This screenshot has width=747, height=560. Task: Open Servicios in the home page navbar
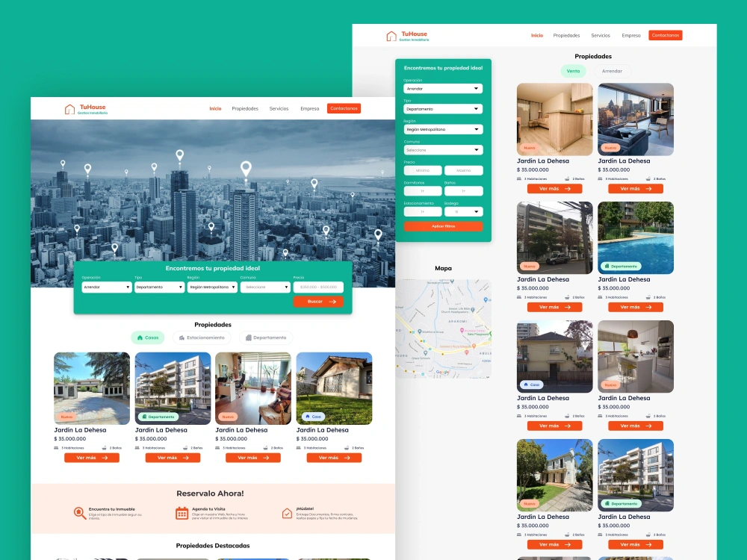pyautogui.click(x=279, y=108)
